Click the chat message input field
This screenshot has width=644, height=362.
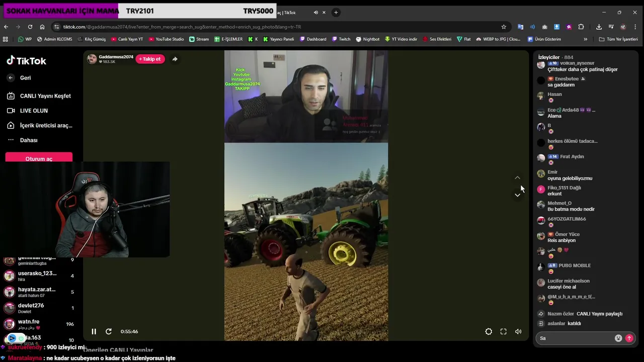(x=576, y=338)
